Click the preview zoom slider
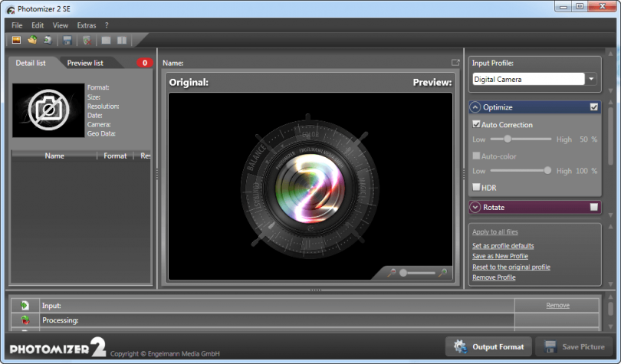 (417, 273)
